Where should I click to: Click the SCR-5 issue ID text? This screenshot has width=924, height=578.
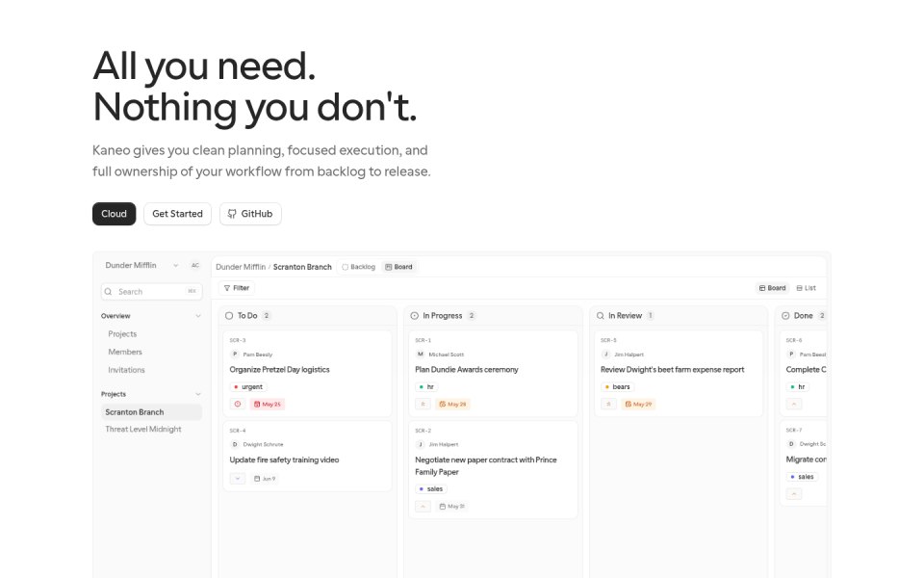point(608,340)
